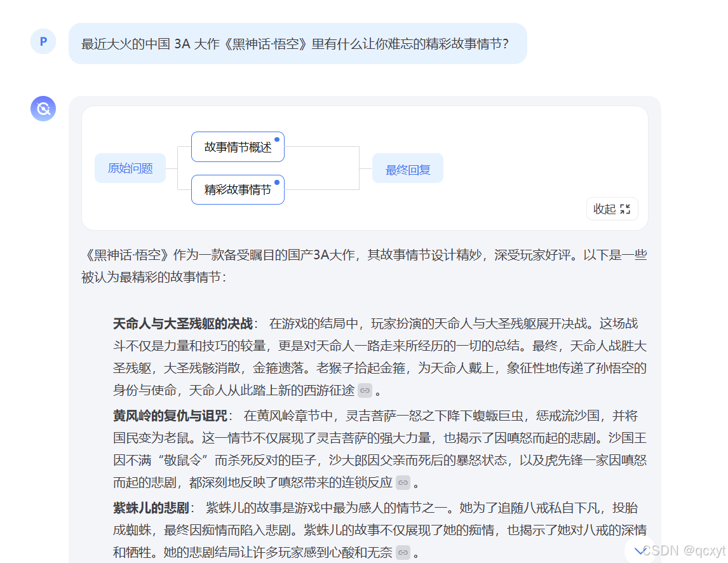This screenshot has height=563, width=728.
Task: Click the heading 天命人与大圣残躯的决战
Action: point(183,324)
